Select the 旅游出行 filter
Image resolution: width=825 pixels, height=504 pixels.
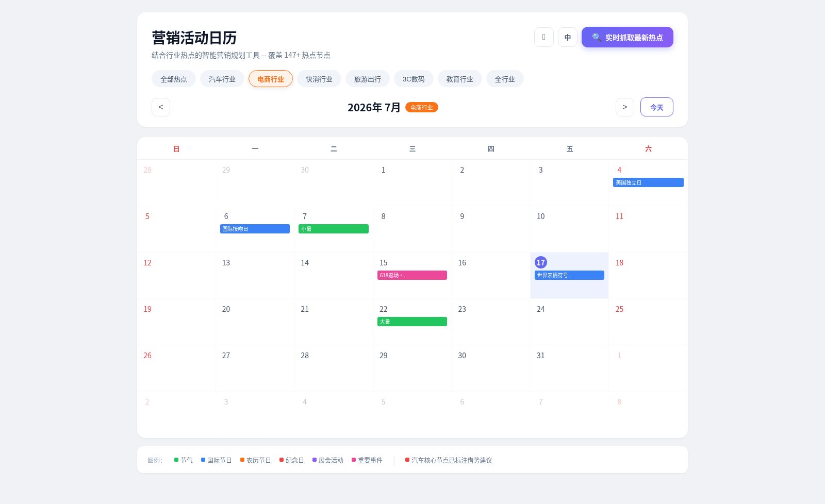[x=368, y=79]
